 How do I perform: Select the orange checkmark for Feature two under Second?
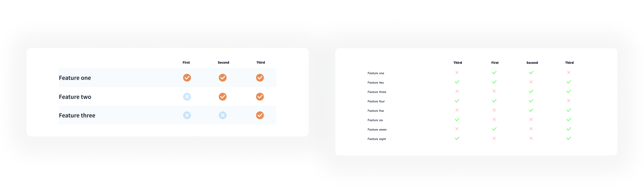(223, 96)
